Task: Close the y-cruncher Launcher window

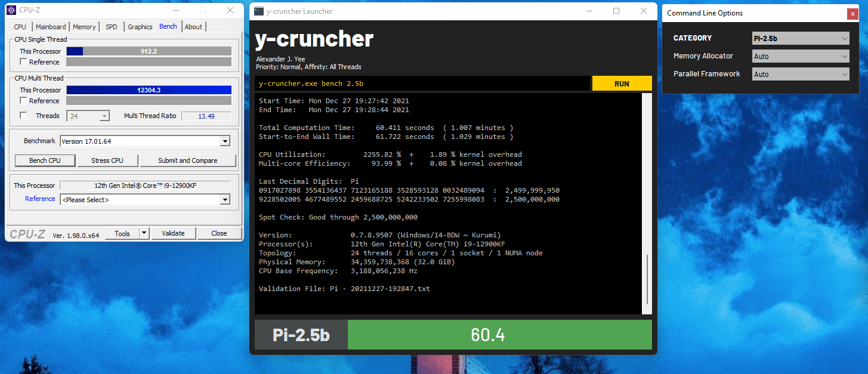Action: click(x=644, y=11)
